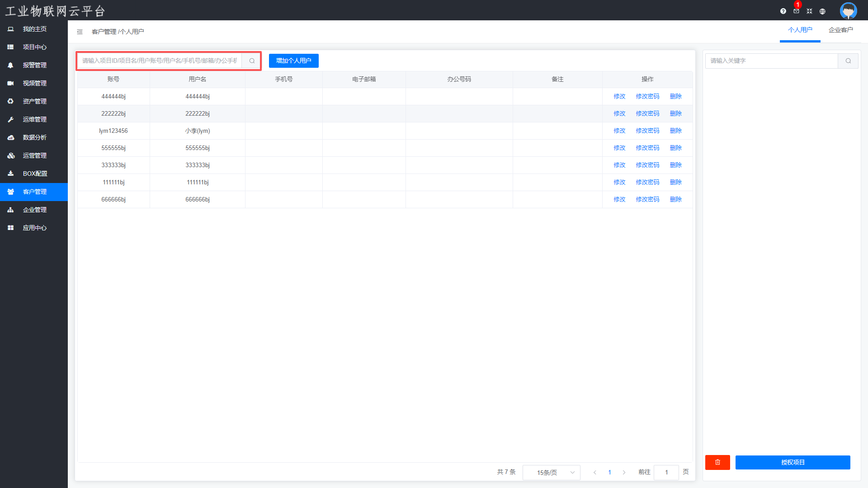The image size is (868, 488).
Task: Open BOX配置 in the sidebar
Action: click(35, 174)
